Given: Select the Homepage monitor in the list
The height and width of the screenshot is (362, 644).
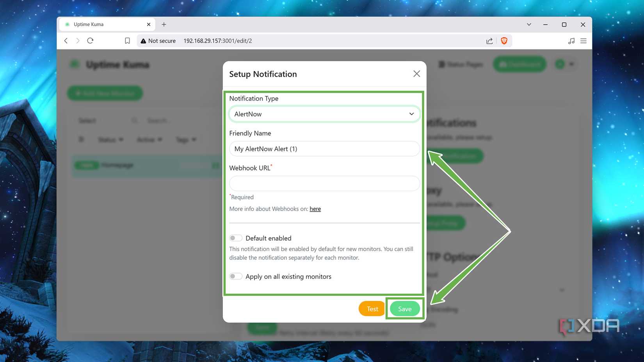Looking at the screenshot, I should (x=147, y=165).
